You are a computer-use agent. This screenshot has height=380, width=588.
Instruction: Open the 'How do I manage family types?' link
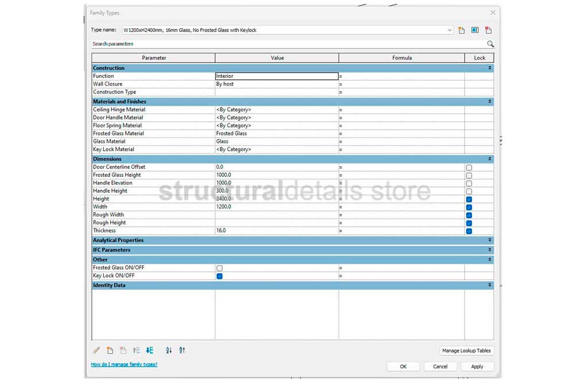[124, 365]
